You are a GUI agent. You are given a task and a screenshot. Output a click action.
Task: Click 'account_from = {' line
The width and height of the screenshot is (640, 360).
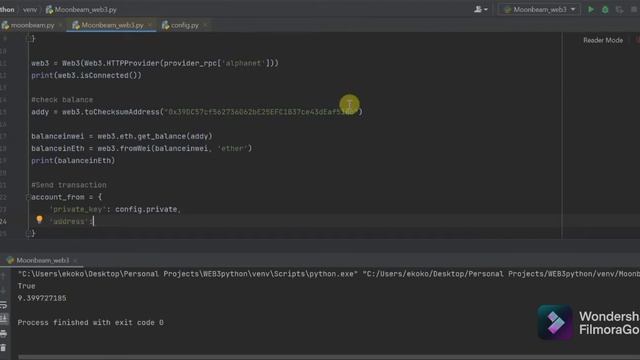tap(67, 197)
